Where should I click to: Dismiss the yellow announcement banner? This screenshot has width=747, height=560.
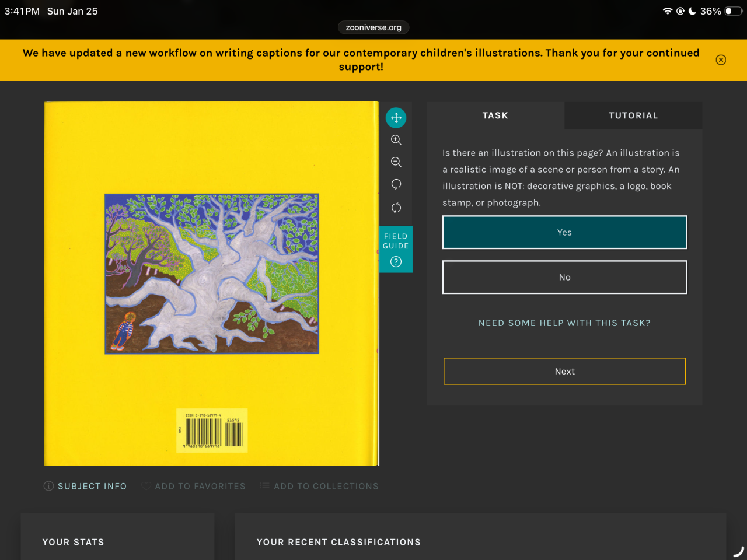coord(721,60)
